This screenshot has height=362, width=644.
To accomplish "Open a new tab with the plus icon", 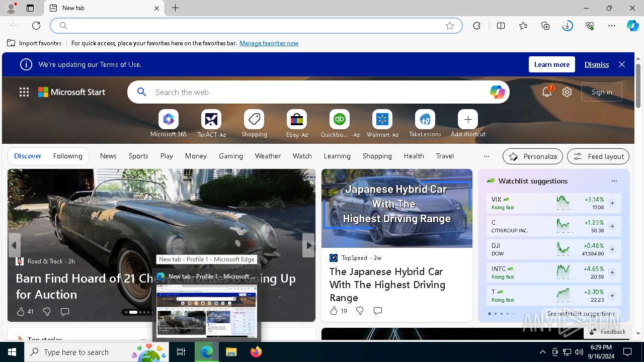I will point(175,8).
